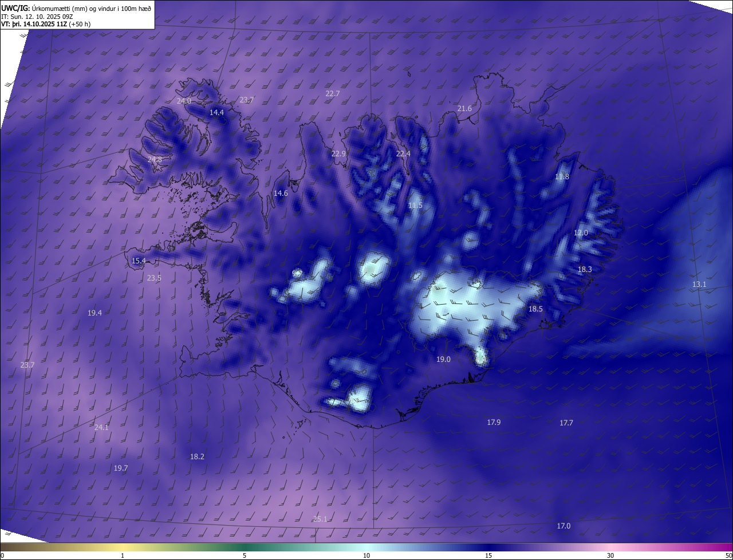The width and height of the screenshot is (733, 560).
Task: Click the map value 19.0
Action: point(443,360)
